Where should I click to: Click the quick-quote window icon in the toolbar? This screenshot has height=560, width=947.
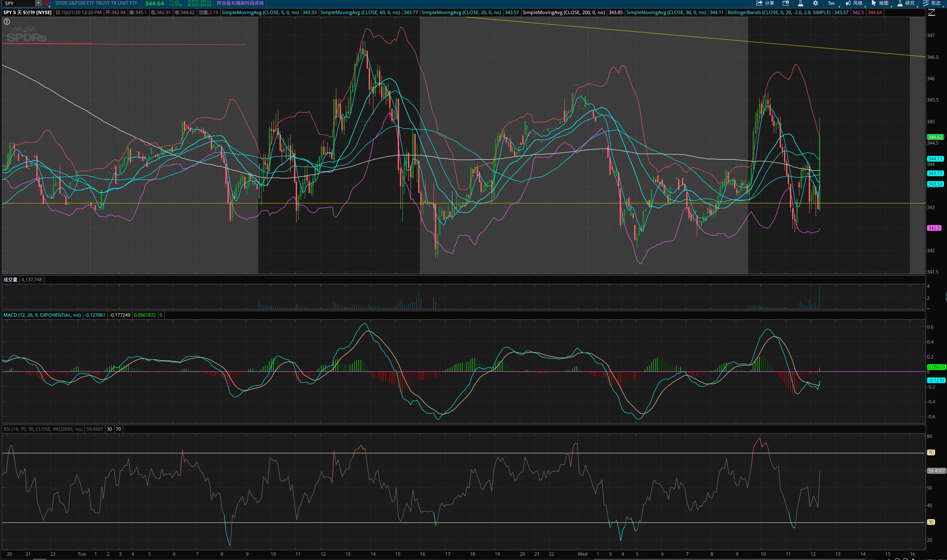786,3
